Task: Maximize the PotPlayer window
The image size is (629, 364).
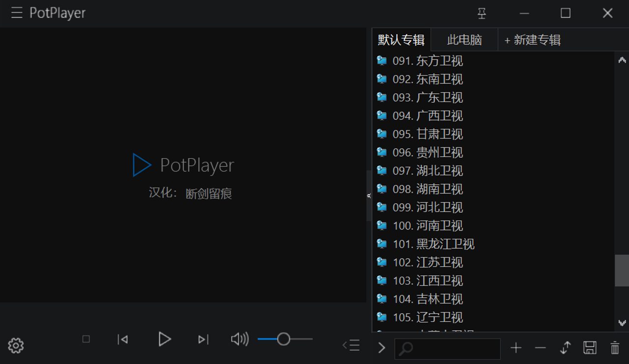Action: (x=566, y=13)
